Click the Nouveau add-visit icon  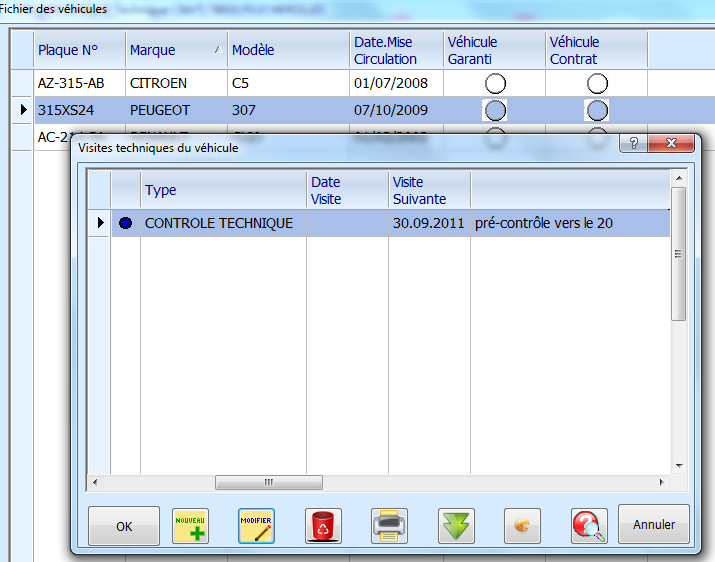coord(190,525)
